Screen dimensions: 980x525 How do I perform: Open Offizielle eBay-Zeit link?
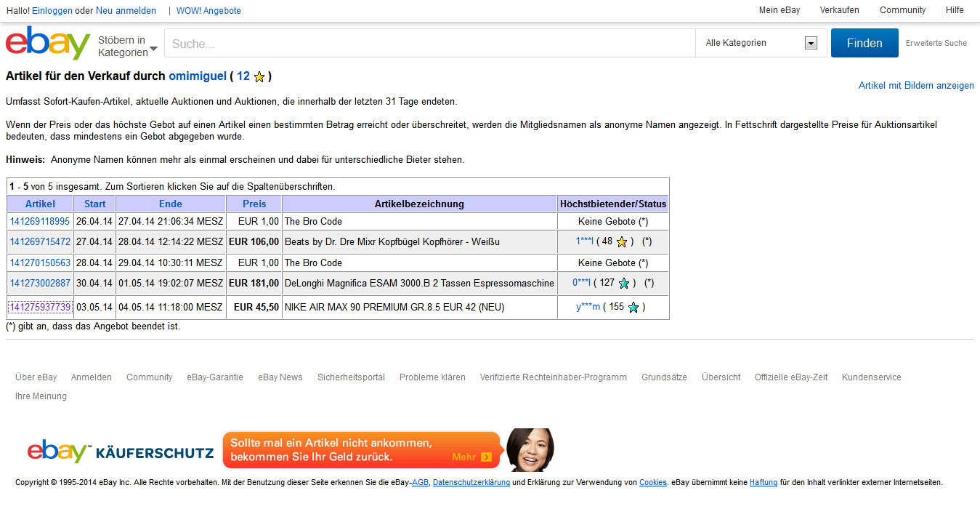point(791,377)
